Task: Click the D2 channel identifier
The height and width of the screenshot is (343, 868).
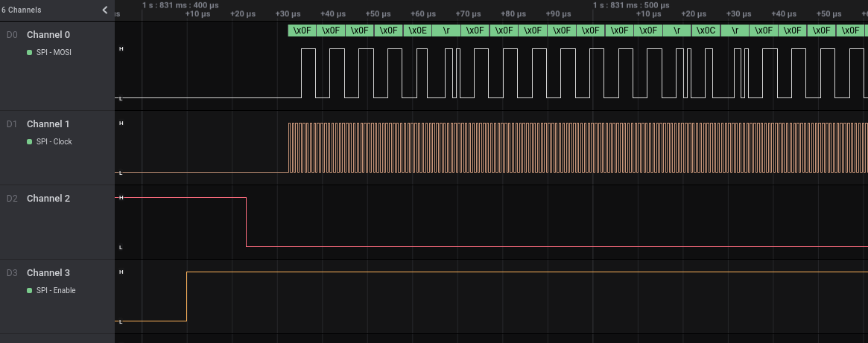Action: pos(11,199)
